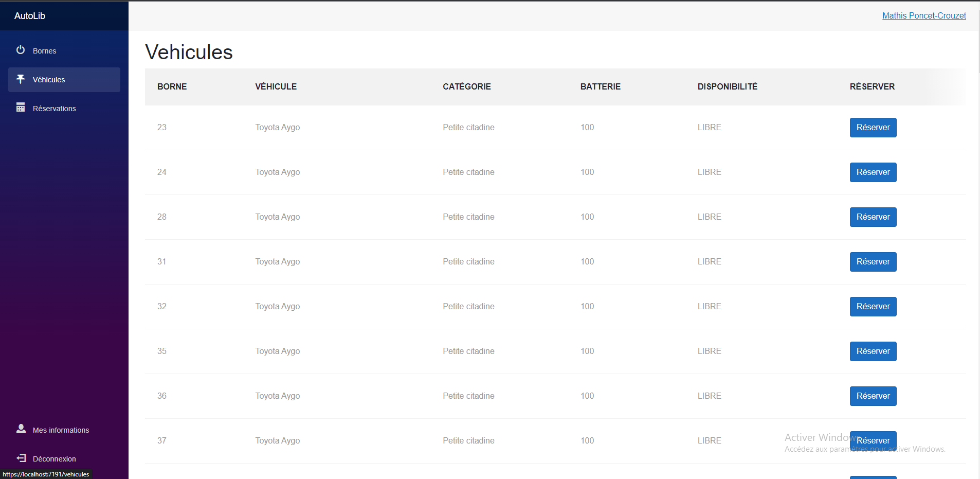Reserve the vehicle at borne 23
Screen dimensions: 980x479
click(x=873, y=128)
